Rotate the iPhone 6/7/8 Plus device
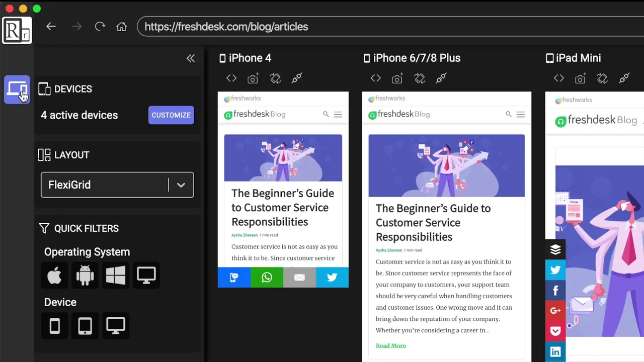This screenshot has width=644, height=362. coord(420,78)
